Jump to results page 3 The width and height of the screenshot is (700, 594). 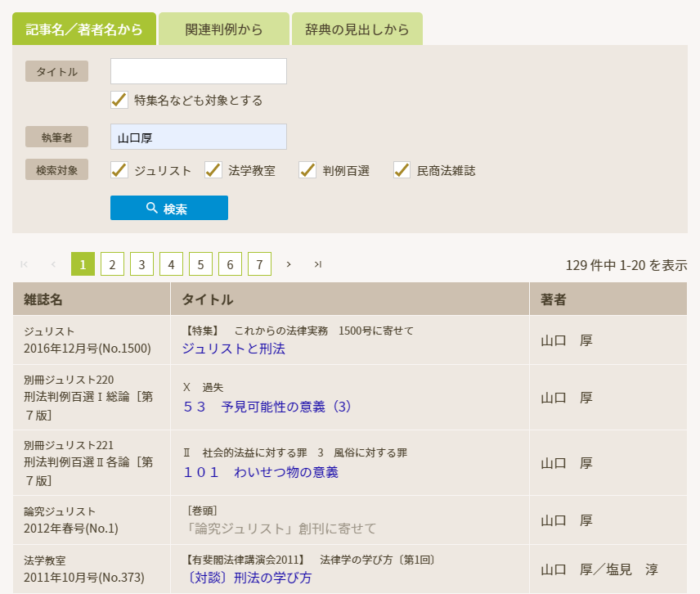142,264
